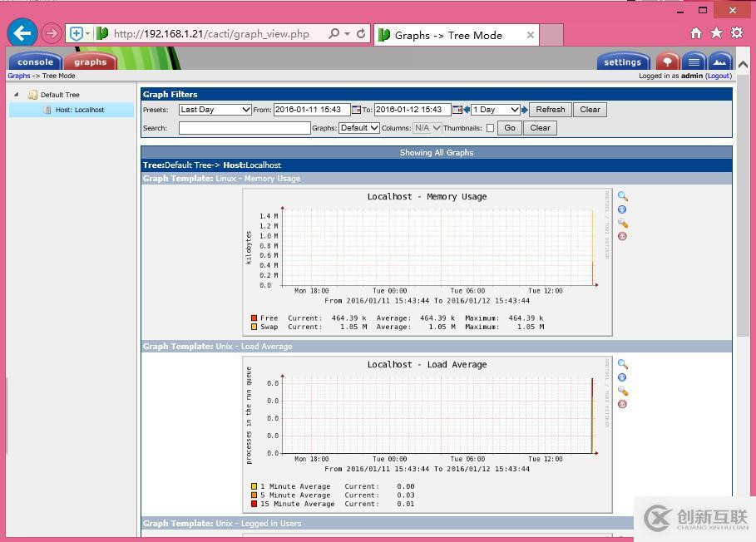
Task: Zoom the Load Average graph with the magnifier icon
Action: 622,364
